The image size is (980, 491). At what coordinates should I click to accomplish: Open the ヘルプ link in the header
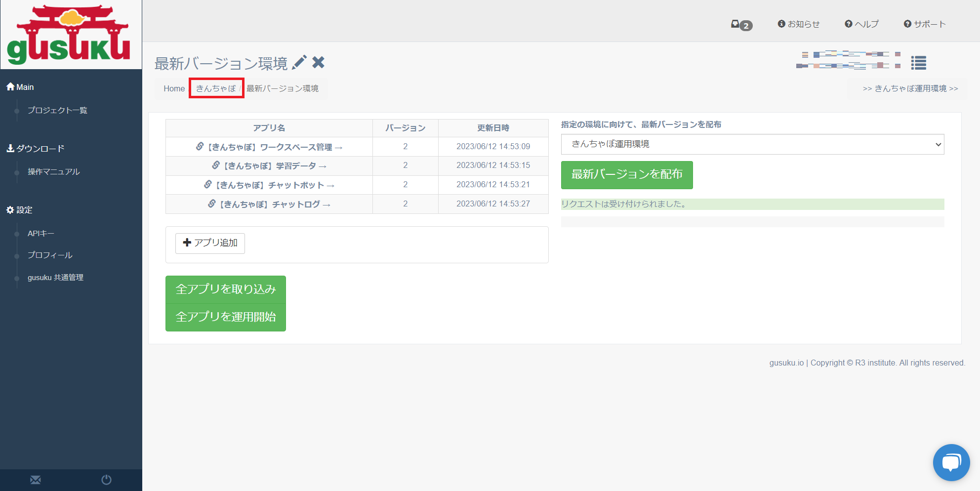[862, 24]
